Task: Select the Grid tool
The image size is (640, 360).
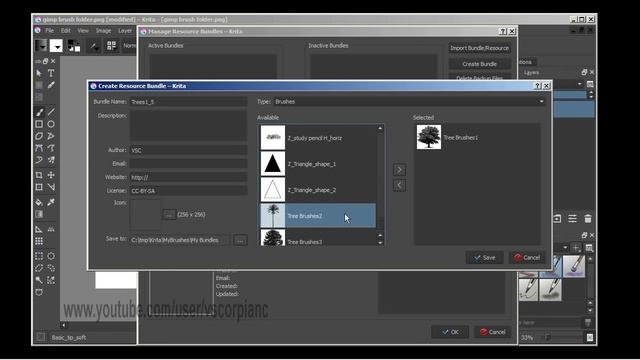Action: tap(39, 241)
